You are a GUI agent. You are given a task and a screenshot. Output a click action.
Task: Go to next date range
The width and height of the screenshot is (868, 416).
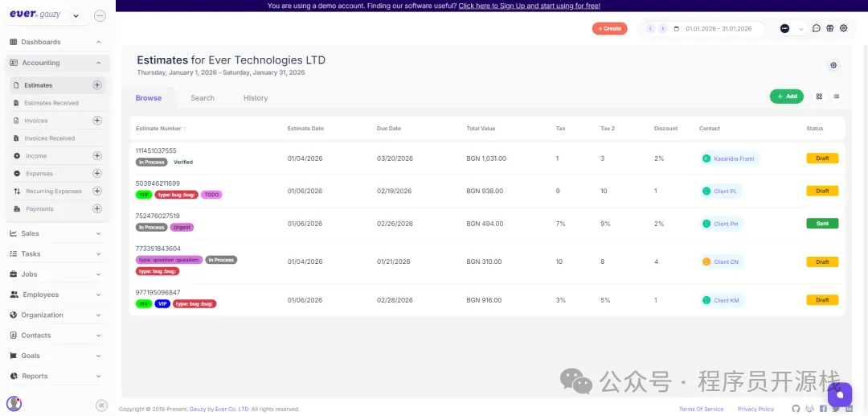(662, 29)
